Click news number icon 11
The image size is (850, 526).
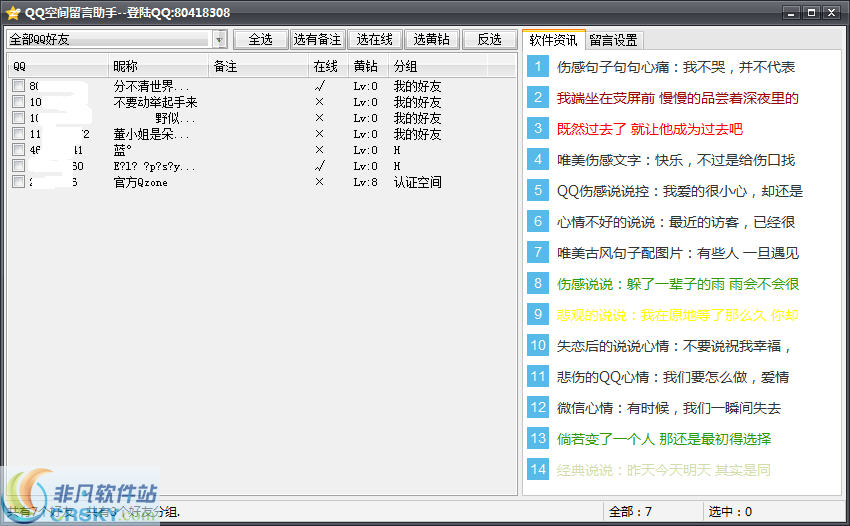538,376
